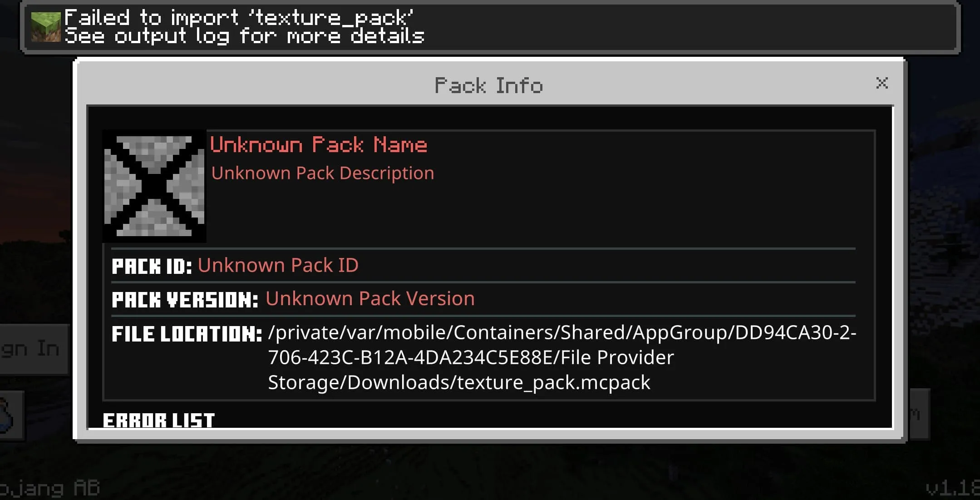Screen dimensions: 980x500
Task: Click the partially hidden icon button at lower left
Action: [11, 415]
